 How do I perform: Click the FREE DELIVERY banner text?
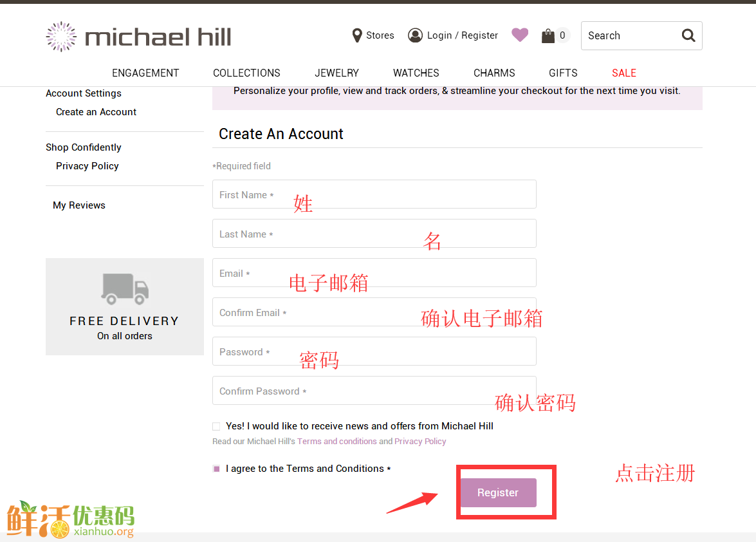[x=124, y=321]
